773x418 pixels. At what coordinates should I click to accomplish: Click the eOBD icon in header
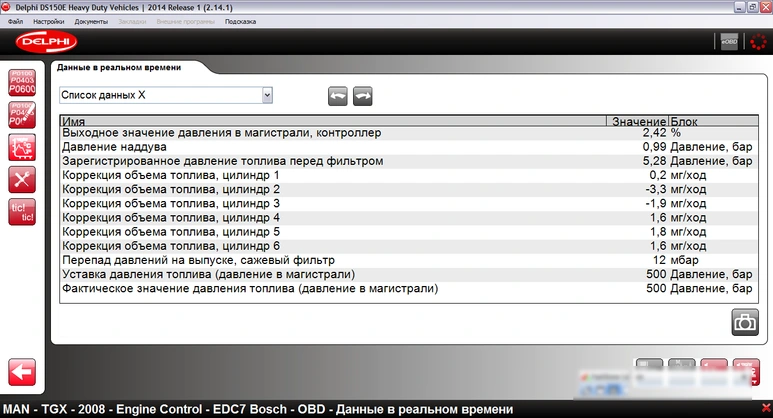coord(729,42)
